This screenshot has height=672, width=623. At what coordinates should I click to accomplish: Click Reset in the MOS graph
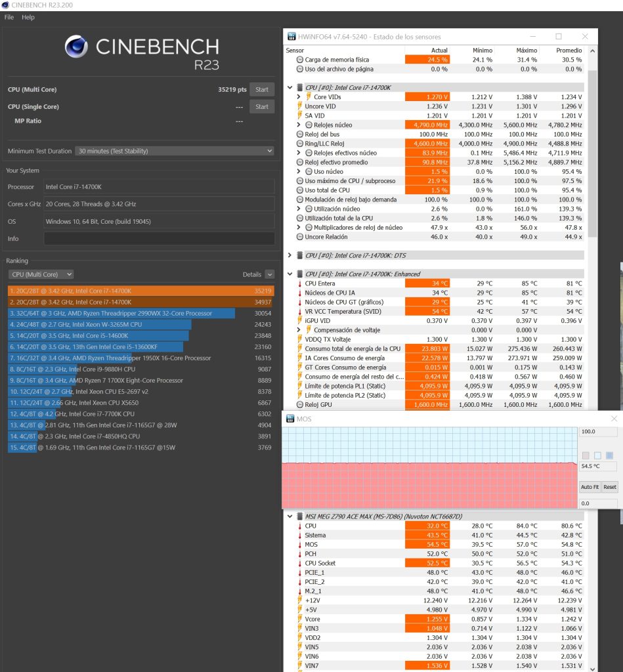(610, 487)
